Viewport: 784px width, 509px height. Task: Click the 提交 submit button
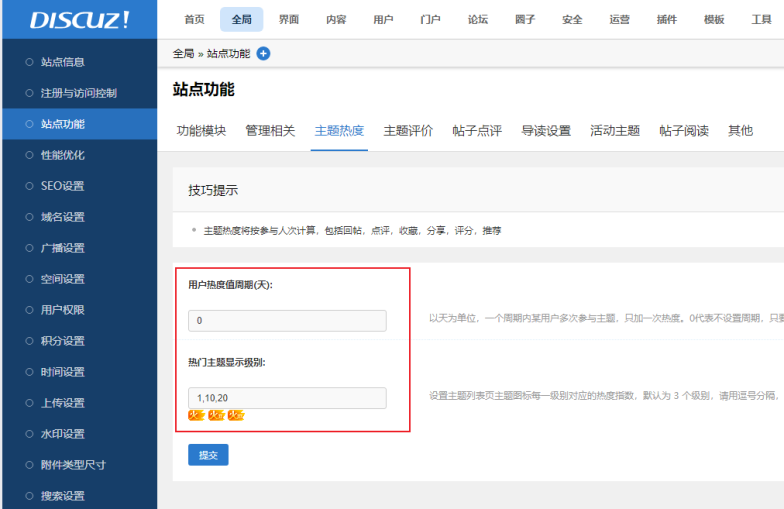pos(208,455)
